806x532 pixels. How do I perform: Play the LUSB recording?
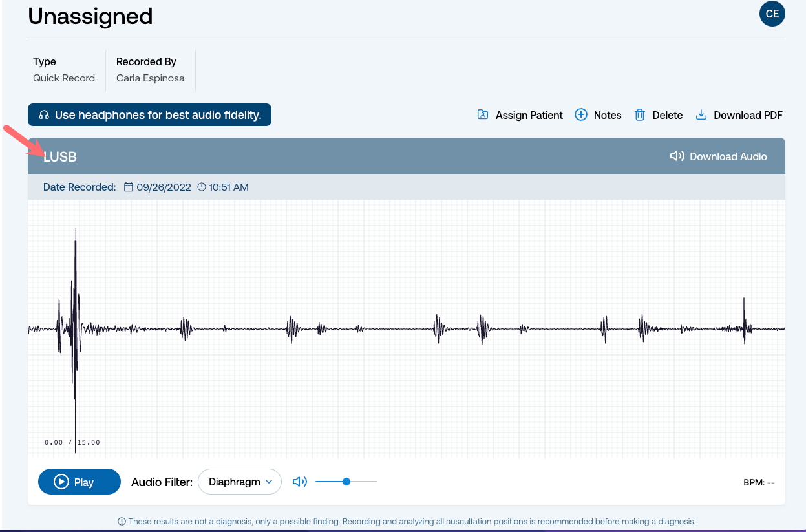(80, 482)
